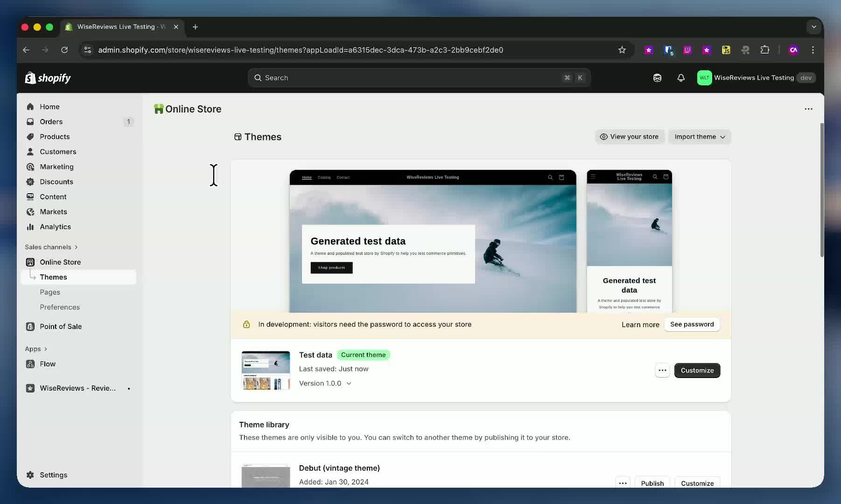Screen dimensions: 841x504
Task: Click the Test data theme thumbnail
Action: 266,371
